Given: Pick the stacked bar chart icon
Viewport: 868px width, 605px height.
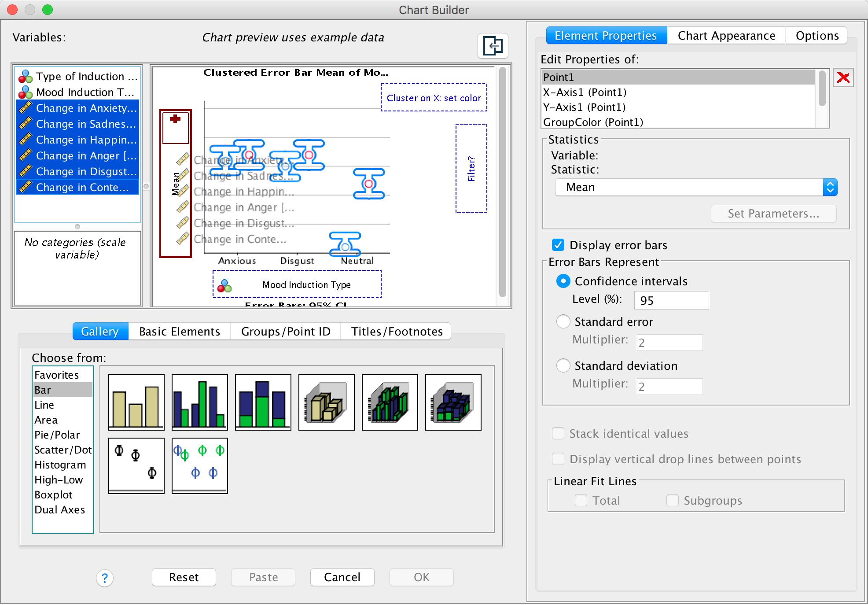Looking at the screenshot, I should click(x=263, y=402).
